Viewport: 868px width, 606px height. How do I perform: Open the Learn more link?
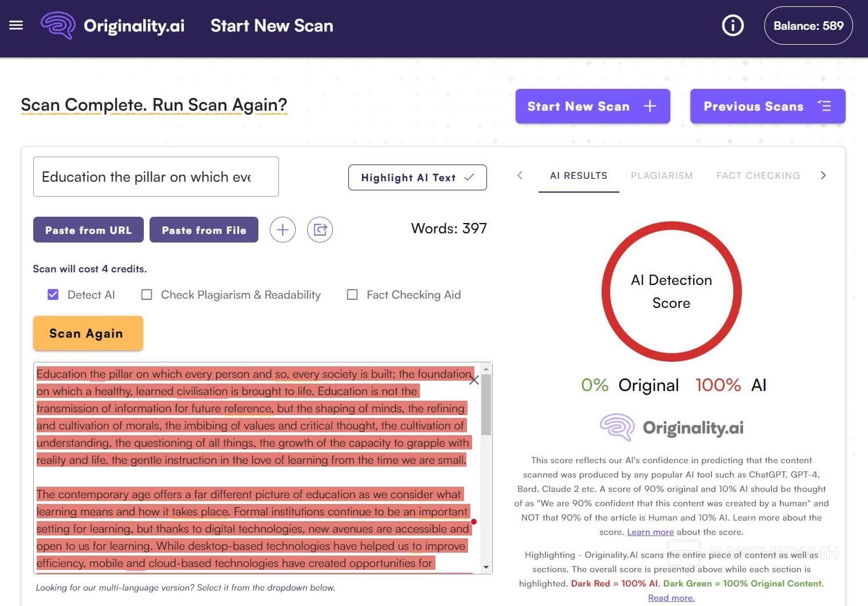point(650,532)
